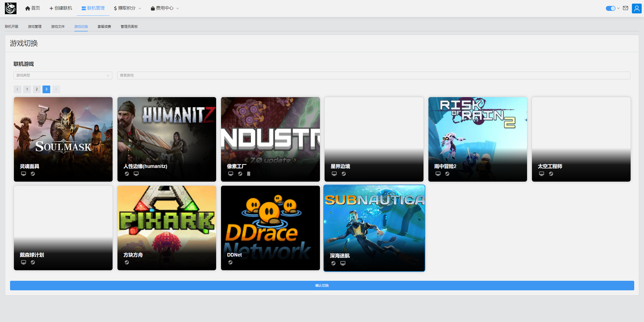Go to the previous page arrow
This screenshot has width=644, height=322.
click(x=17, y=89)
